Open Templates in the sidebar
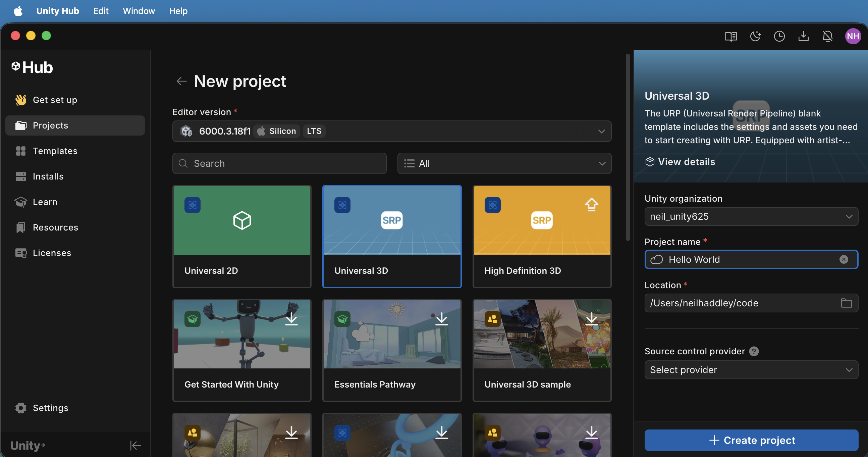Viewport: 868px width, 457px height. 75,151
